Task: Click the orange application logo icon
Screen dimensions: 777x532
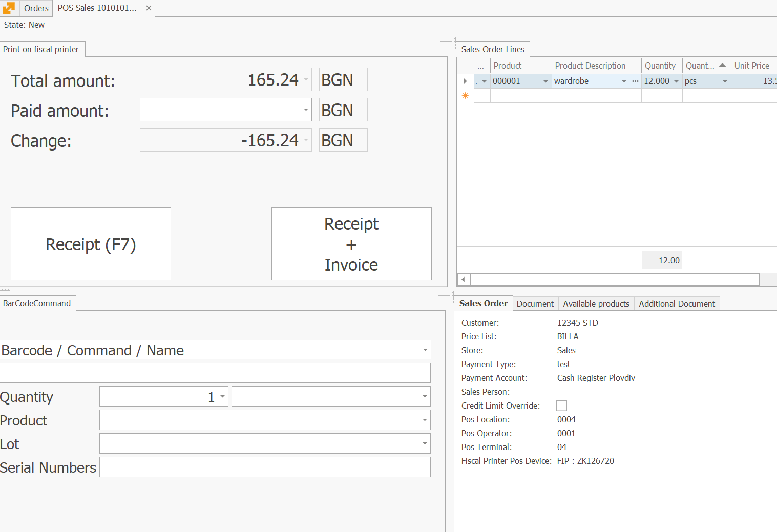Action: point(9,8)
